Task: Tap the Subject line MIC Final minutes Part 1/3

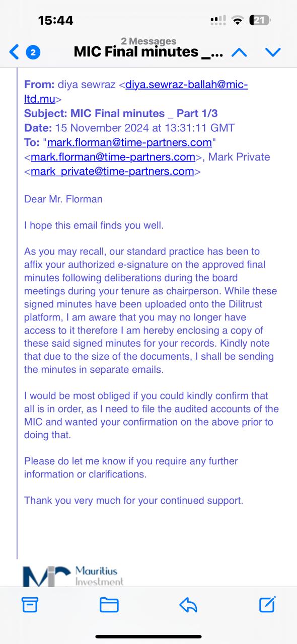Action: [x=121, y=113]
